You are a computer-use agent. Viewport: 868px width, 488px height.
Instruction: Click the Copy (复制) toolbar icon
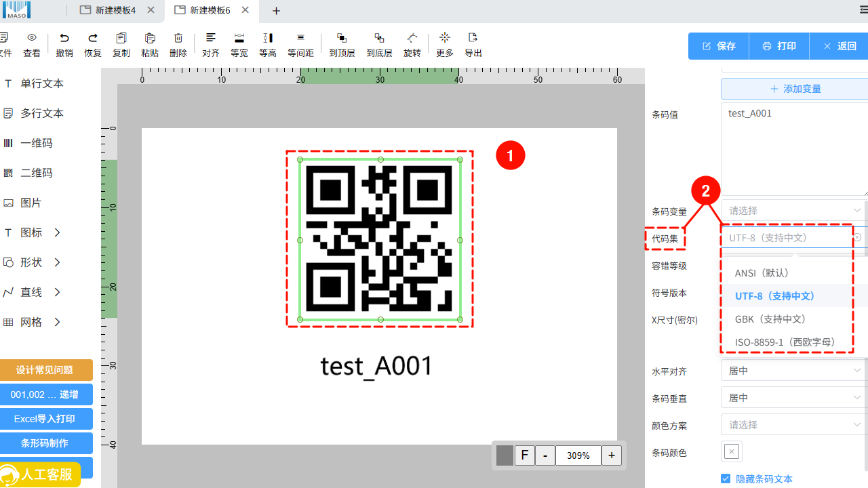point(121,38)
